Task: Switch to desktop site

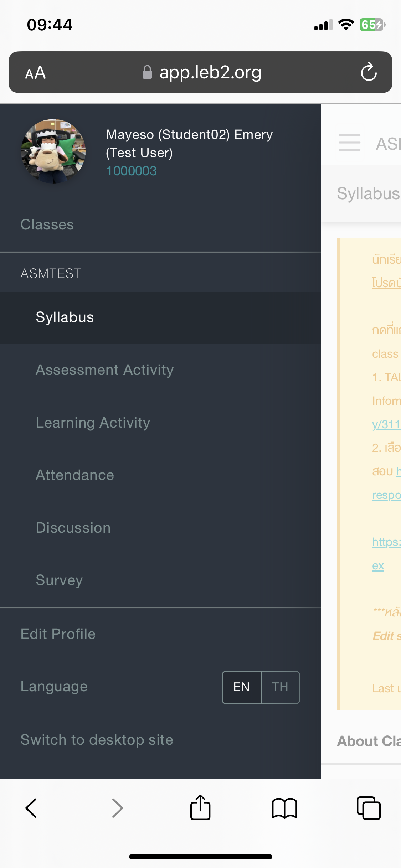Action: 160,740
